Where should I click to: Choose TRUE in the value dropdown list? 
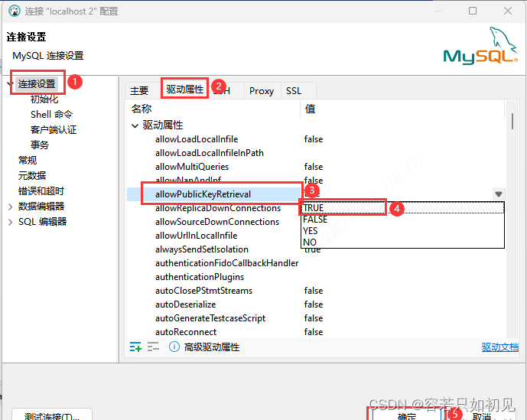pos(402,208)
